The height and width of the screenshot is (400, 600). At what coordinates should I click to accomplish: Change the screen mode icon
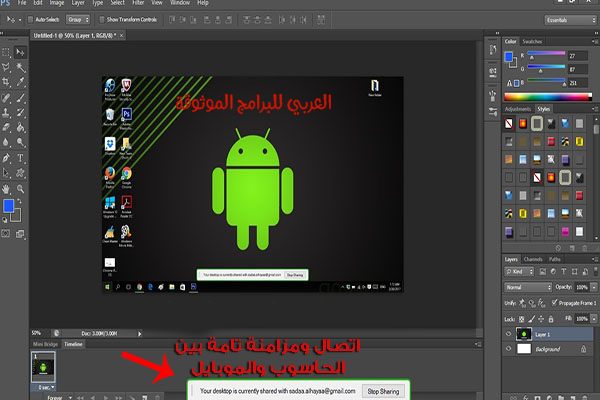pos(20,233)
